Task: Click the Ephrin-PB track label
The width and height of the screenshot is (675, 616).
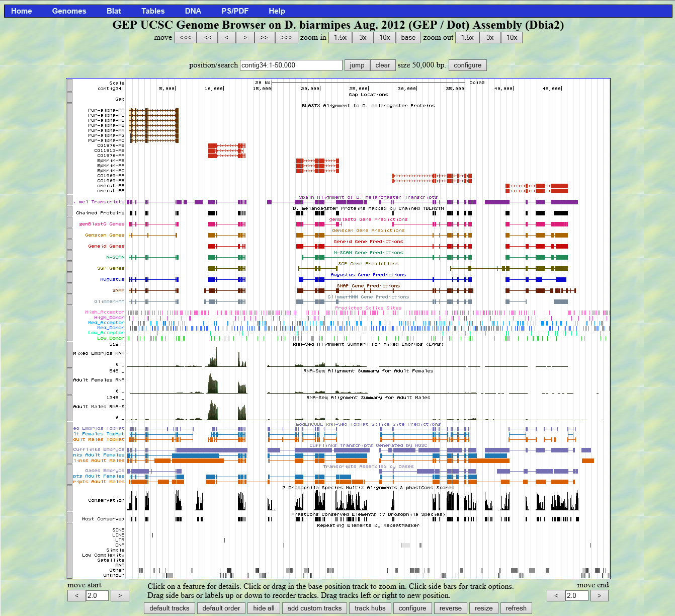Action: [111, 161]
